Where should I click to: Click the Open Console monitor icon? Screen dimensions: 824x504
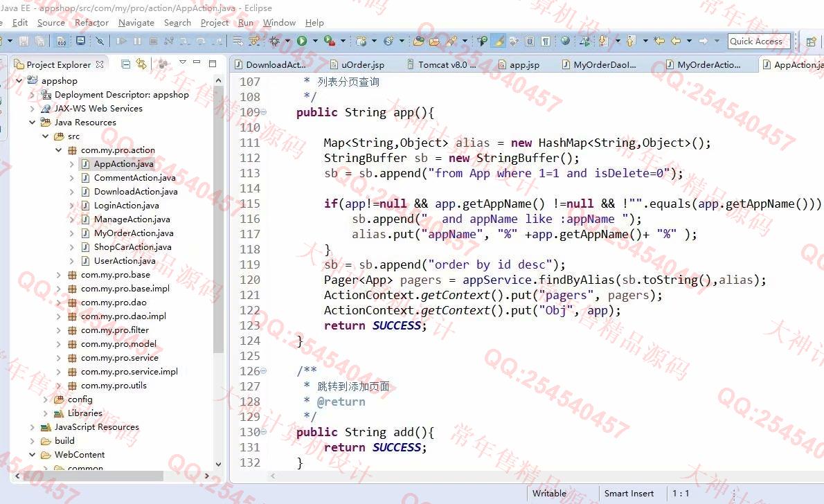click(x=80, y=41)
